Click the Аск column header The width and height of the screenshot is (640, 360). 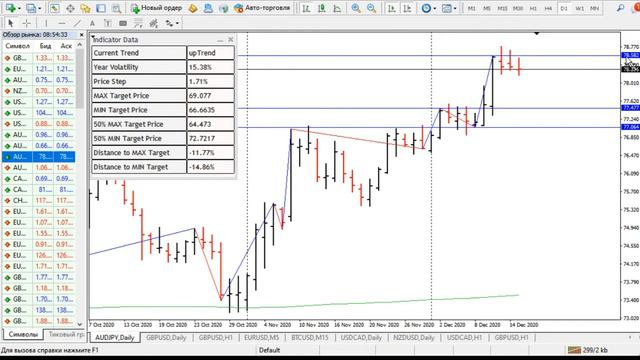coord(66,46)
